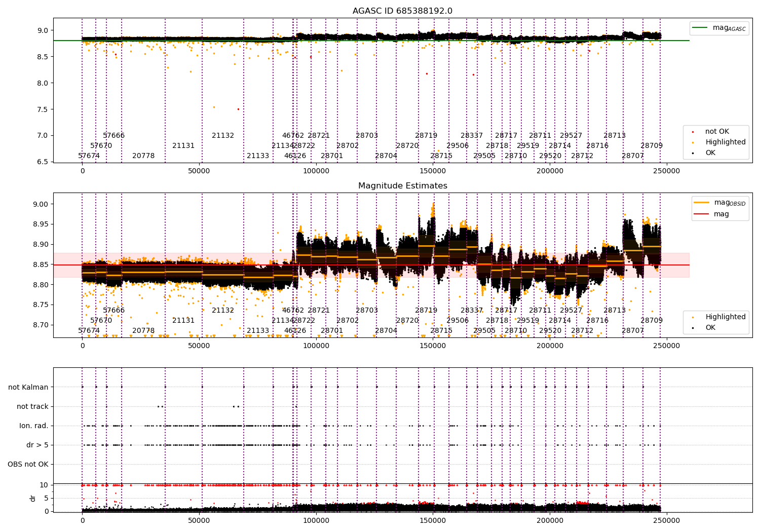
Task: Click the 100000 x-axis tick of top plot
Action: pos(316,171)
